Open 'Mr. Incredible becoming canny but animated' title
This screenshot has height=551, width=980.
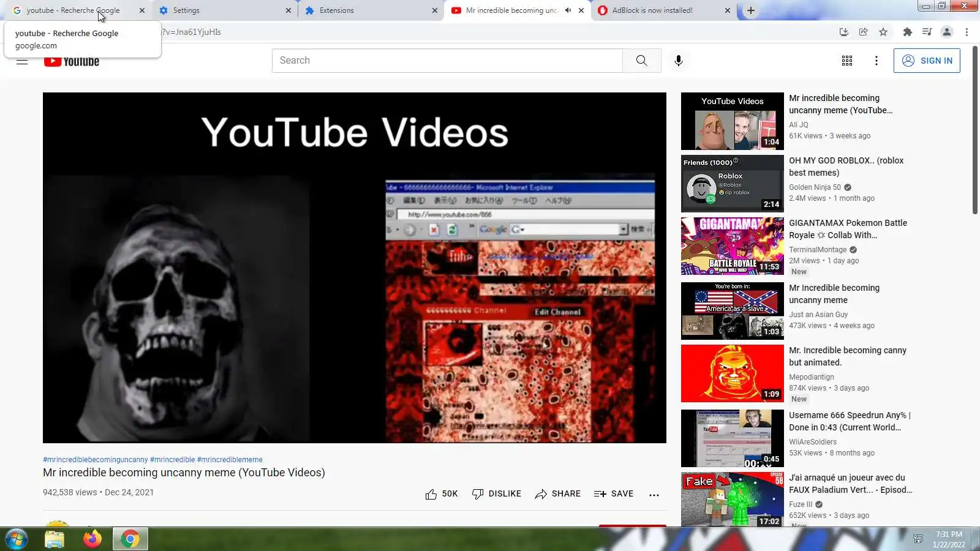[848, 356]
